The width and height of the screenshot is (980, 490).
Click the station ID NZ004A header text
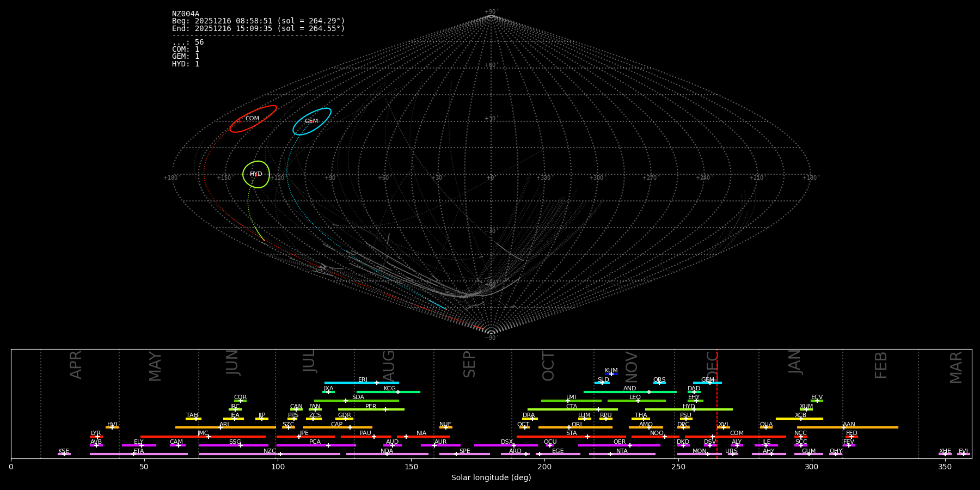[x=186, y=14]
